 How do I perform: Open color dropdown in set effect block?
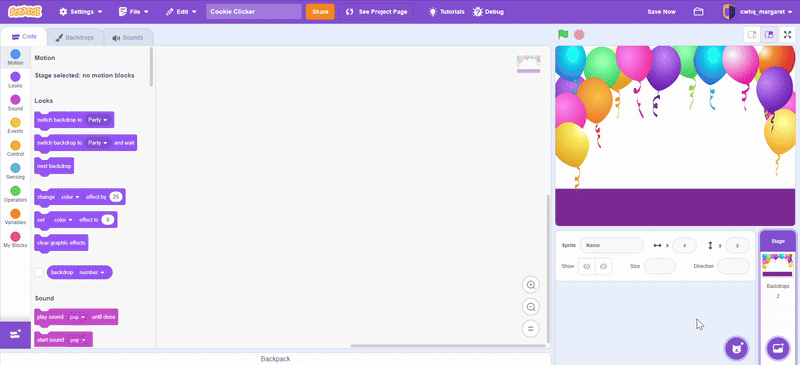click(63, 220)
